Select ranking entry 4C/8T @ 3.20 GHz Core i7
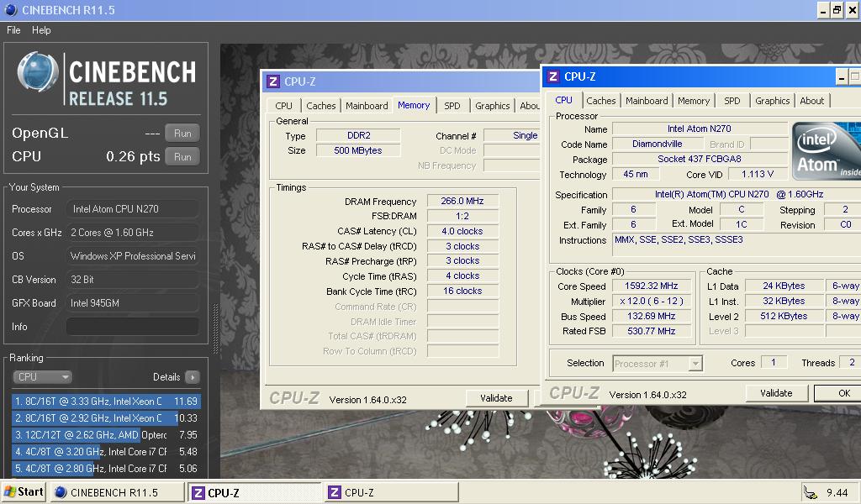Image resolution: width=861 pixels, height=504 pixels. 106,452
